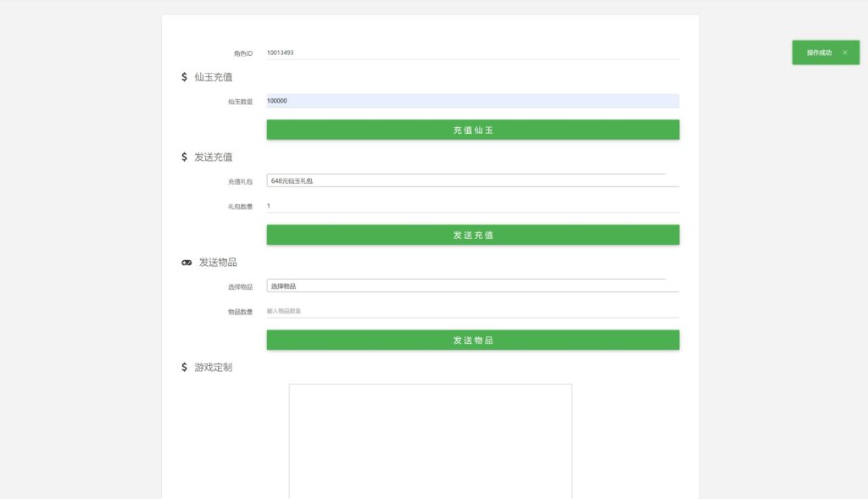
Task: Click the green 操作成功 notification banner
Action: coord(820,53)
